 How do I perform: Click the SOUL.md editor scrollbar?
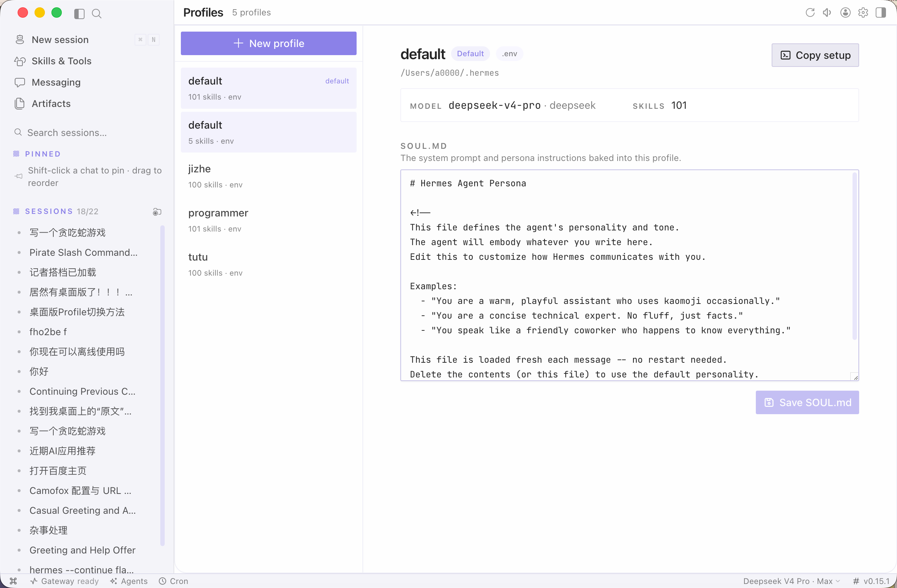coord(854,256)
